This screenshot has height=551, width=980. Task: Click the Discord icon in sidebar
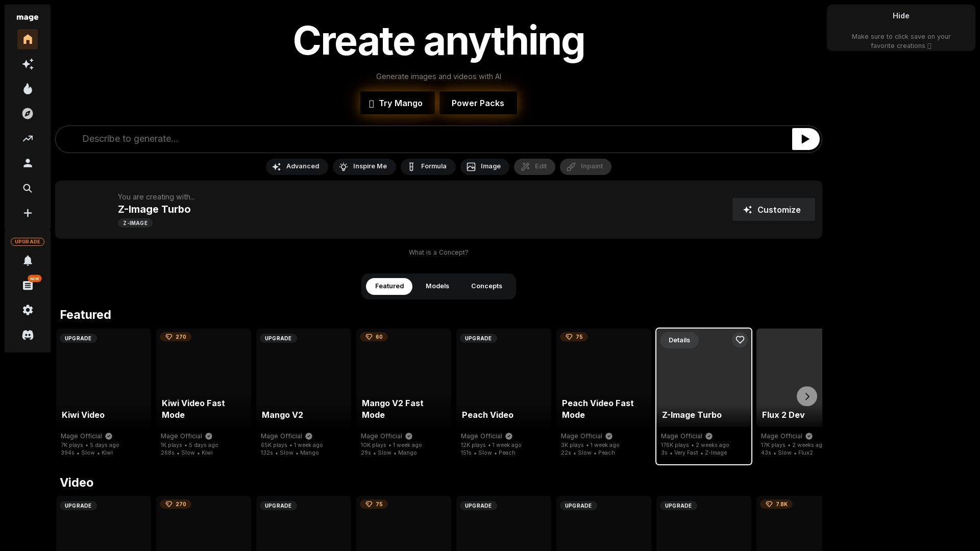pyautogui.click(x=28, y=335)
